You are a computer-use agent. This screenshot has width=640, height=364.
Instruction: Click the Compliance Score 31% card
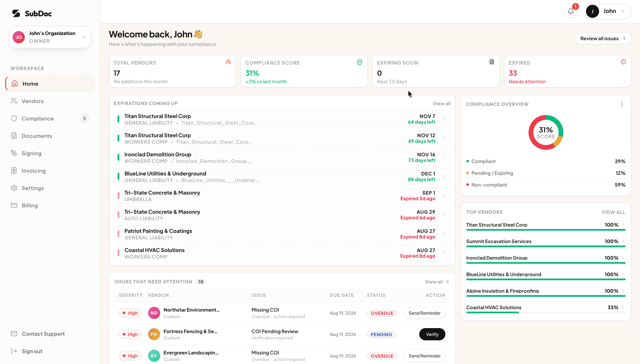coord(304,71)
